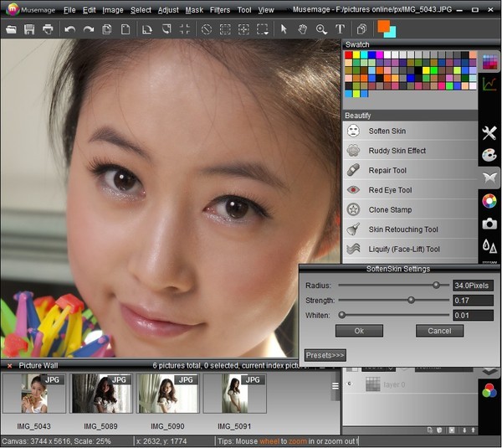Image resolution: width=502 pixels, height=448 pixels.
Task: Rotate image right icon
Action: coord(166,29)
